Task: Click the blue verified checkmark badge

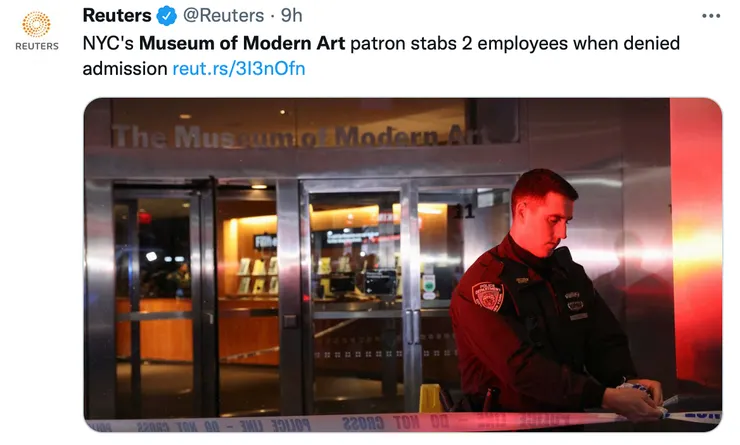Action: click(x=166, y=16)
